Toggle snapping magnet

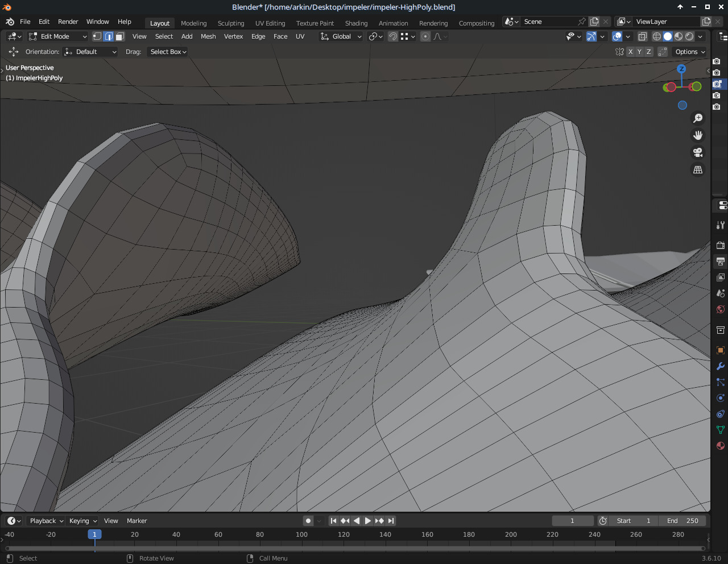tap(393, 36)
